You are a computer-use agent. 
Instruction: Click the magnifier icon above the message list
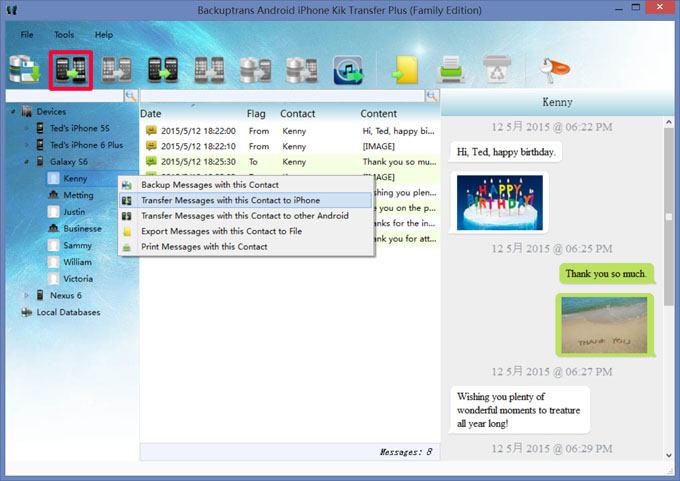pos(432,96)
